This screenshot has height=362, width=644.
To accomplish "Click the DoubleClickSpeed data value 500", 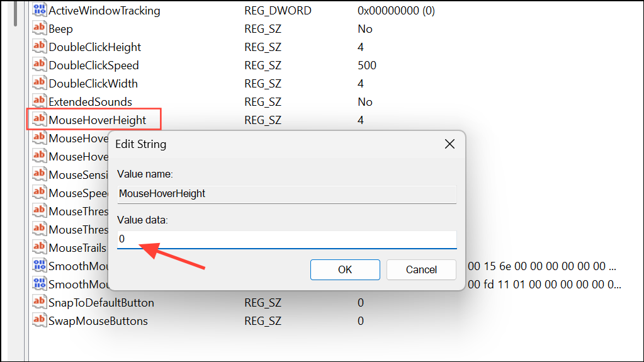I will (366, 65).
